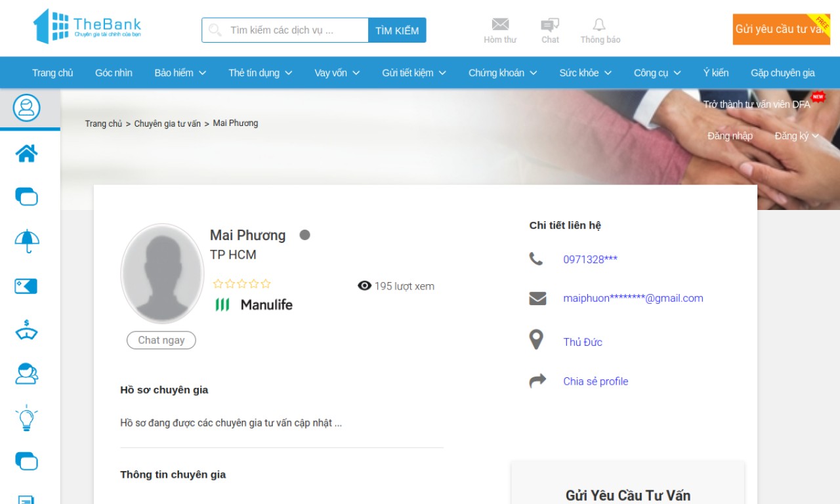Viewport: 840px width, 504px height.
Task: Select the credit card sidebar icon
Action: (x=26, y=286)
